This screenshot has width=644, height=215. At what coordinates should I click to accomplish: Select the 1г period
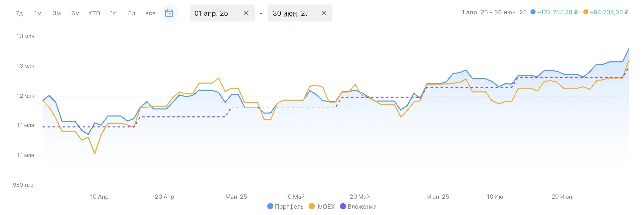tap(113, 13)
